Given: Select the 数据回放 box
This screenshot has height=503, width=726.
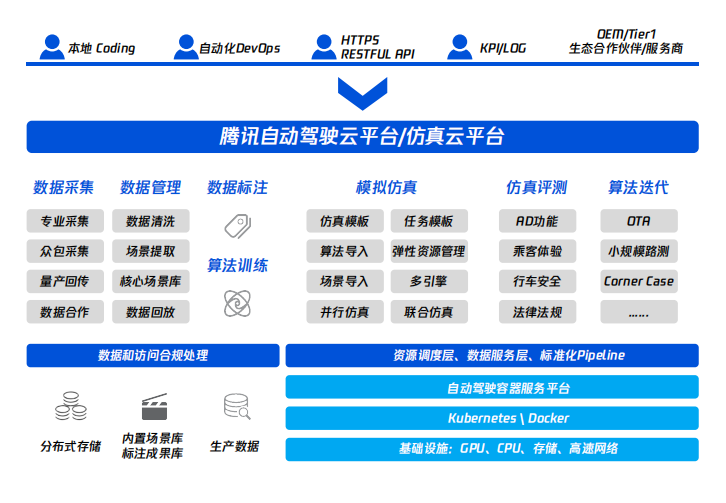Looking at the screenshot, I should (150, 312).
